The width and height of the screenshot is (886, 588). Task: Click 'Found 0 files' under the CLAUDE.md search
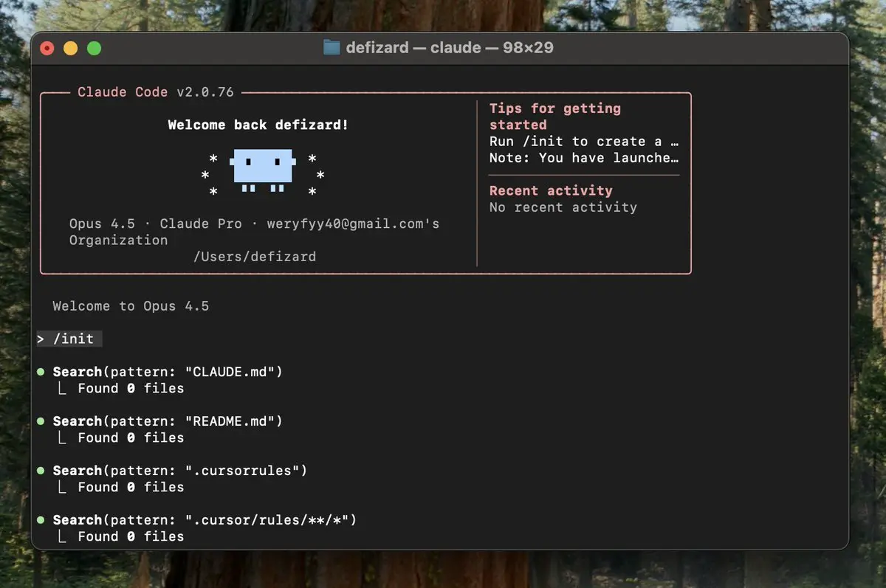pyautogui.click(x=131, y=388)
